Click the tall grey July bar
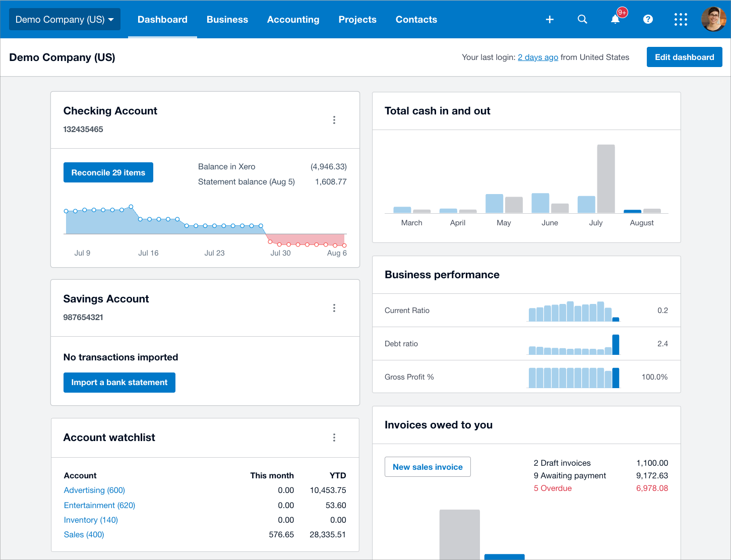 606,179
